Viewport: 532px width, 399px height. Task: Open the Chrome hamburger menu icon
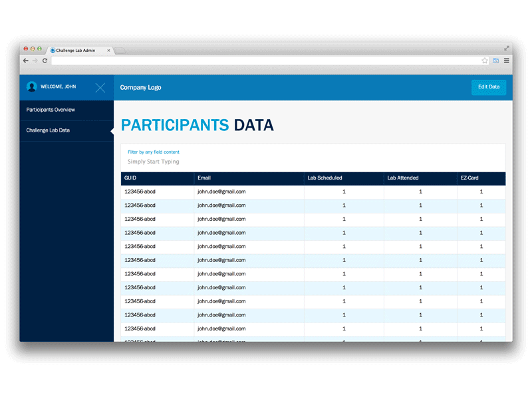tap(506, 60)
